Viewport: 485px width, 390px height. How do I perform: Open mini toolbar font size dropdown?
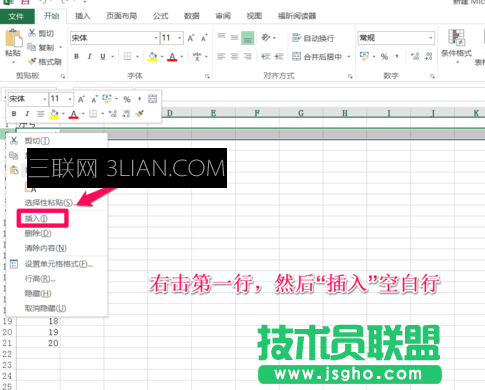(69, 99)
